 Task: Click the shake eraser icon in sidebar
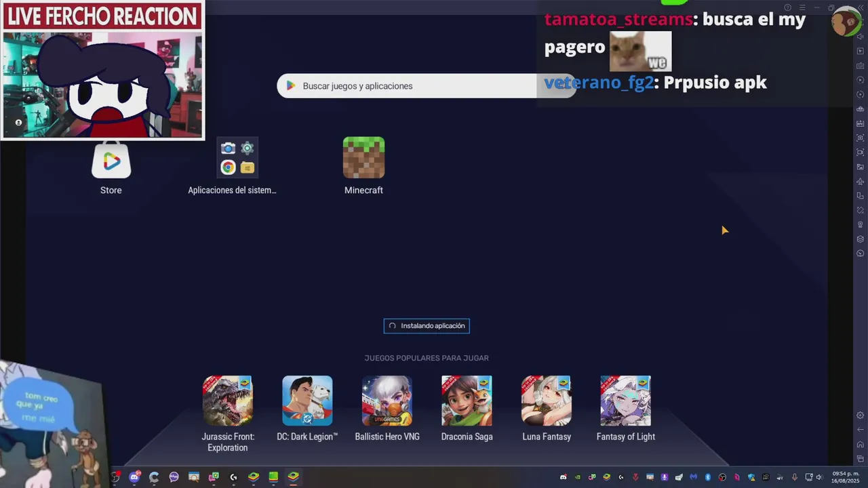click(x=861, y=210)
